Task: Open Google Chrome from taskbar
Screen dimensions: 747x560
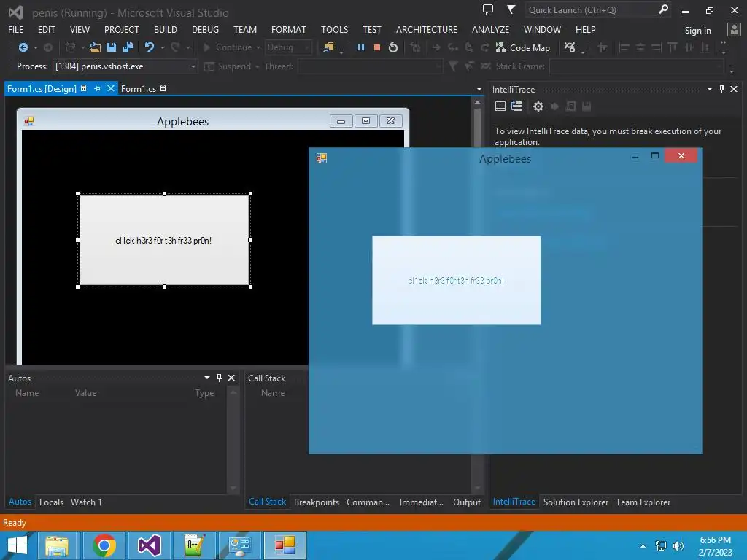Action: (104, 545)
